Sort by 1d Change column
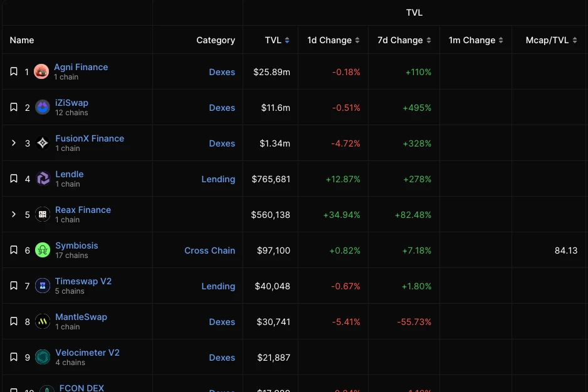This screenshot has height=392, width=588. 333,40
